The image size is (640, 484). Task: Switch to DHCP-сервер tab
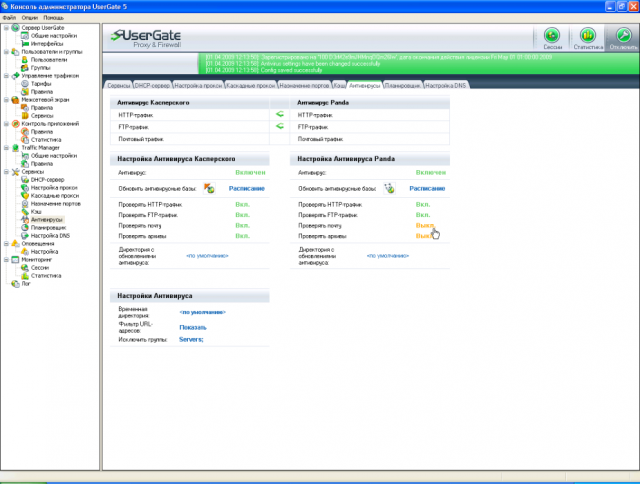coord(152,85)
